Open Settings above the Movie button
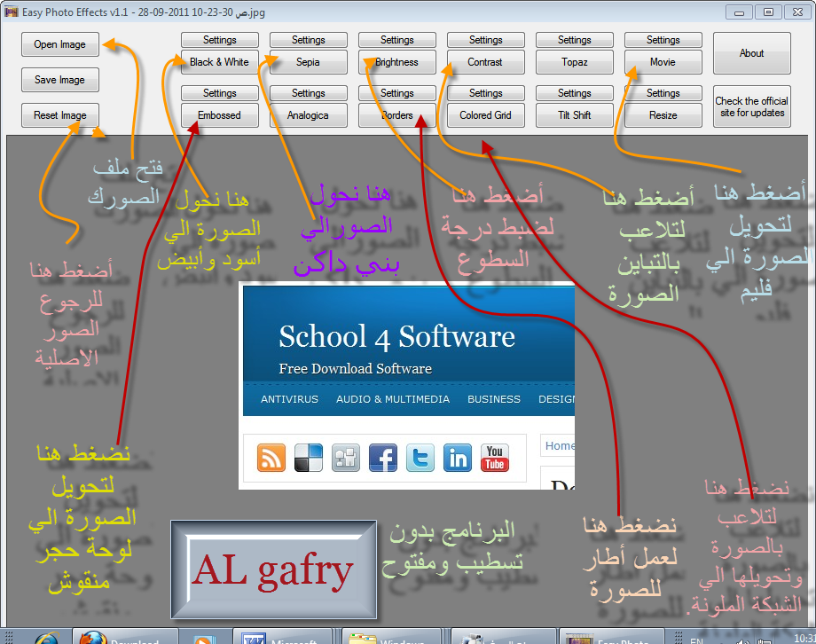This screenshot has width=816, height=644. coord(663,40)
